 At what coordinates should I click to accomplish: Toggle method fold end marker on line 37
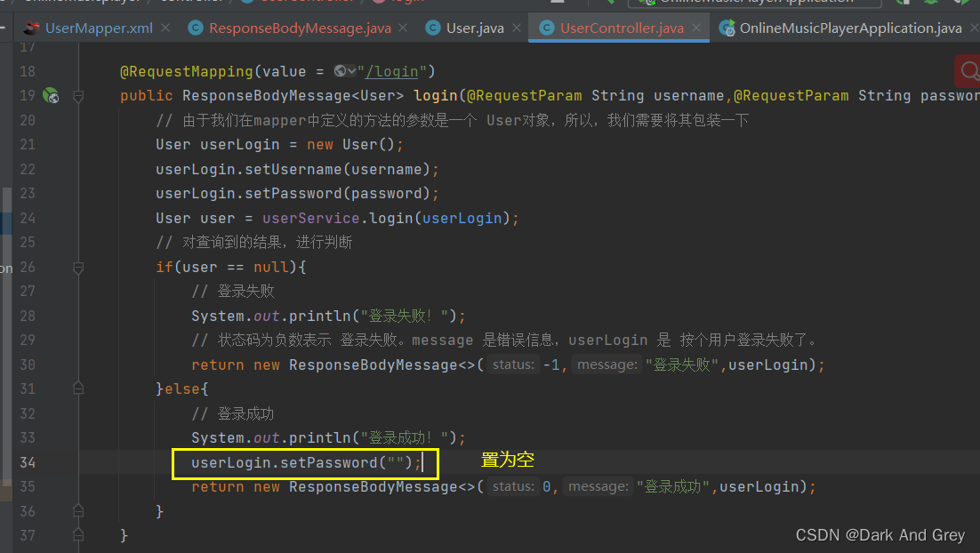coord(78,535)
